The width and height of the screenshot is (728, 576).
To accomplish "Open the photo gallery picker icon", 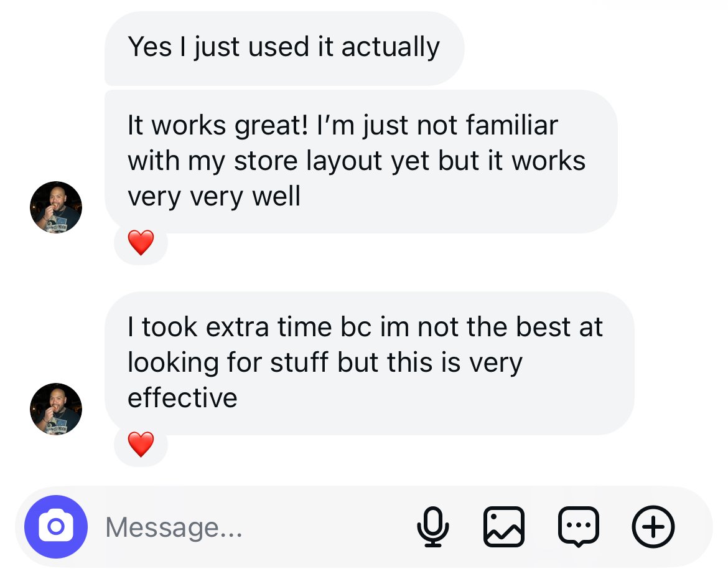I will (x=503, y=527).
